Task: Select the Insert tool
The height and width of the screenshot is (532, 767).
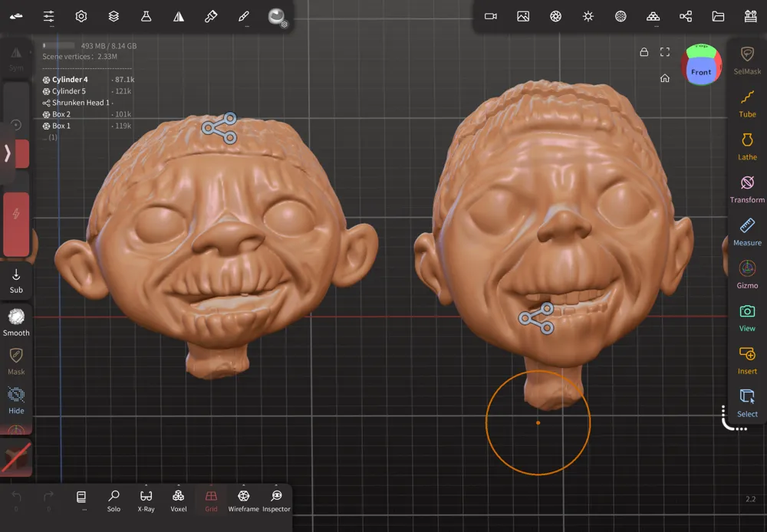Action: 747,360
